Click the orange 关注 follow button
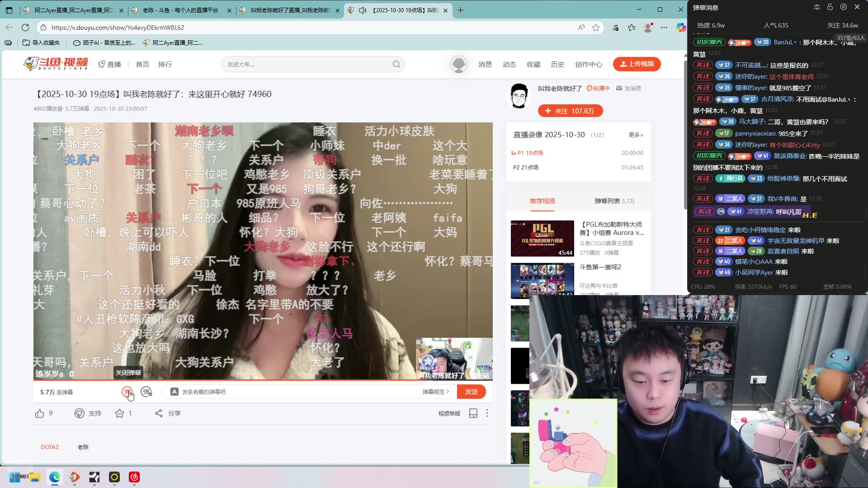Screen dimensions: 868x488 tap(570, 111)
